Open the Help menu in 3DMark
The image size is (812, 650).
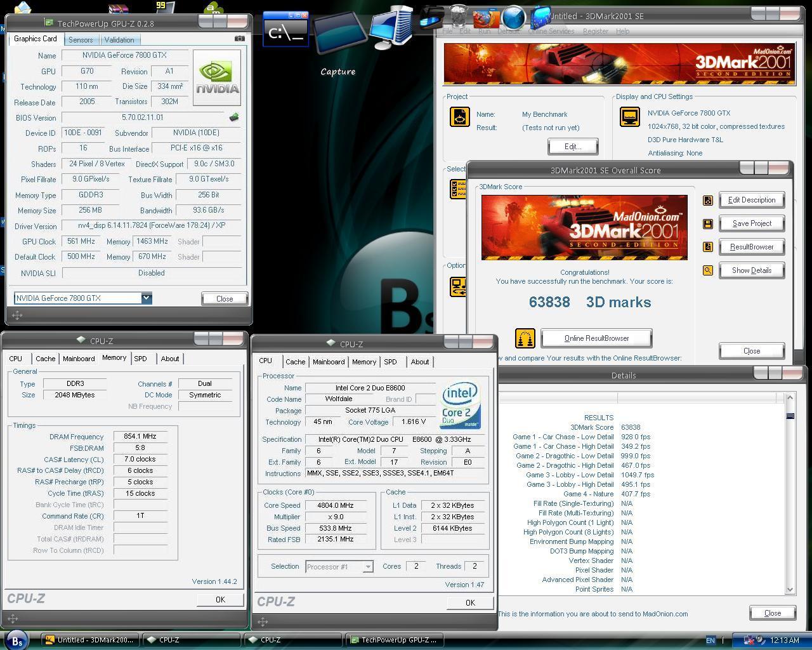pos(622,30)
